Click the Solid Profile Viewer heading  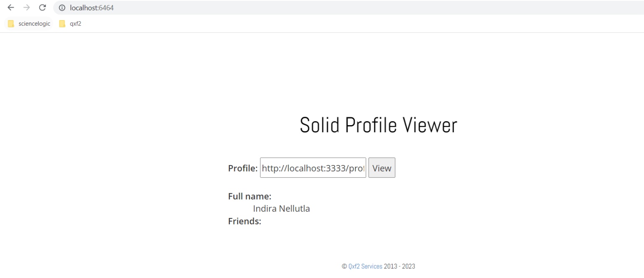[x=378, y=125]
